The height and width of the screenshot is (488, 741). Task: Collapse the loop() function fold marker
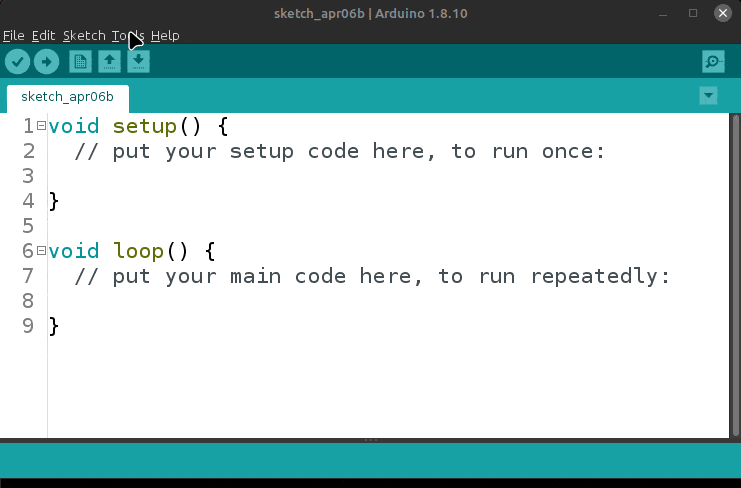pos(41,251)
